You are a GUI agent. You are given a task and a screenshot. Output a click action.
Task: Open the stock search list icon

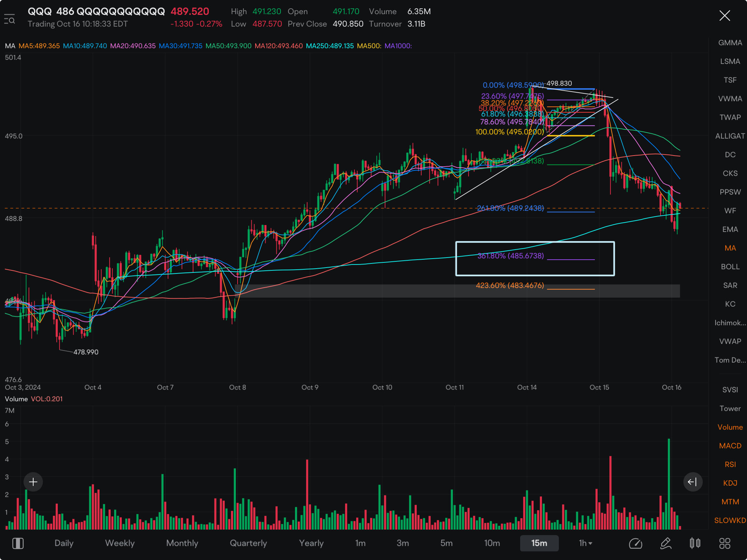pyautogui.click(x=9, y=19)
